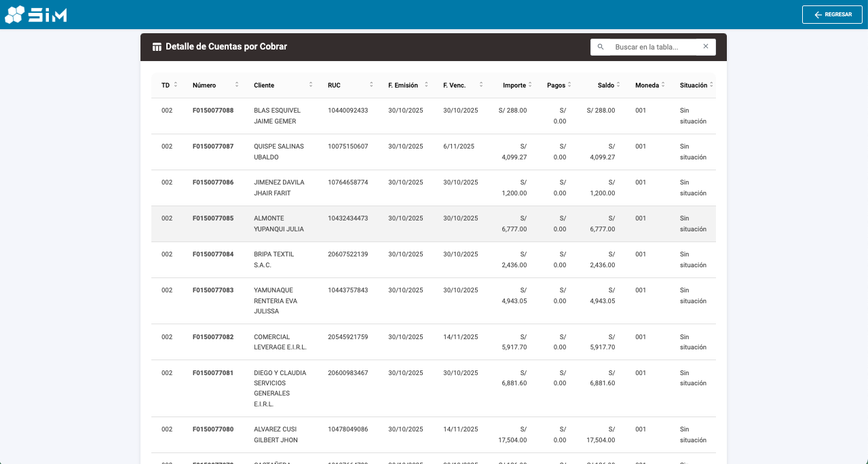Click client BRIPA TEXTIL S.A.C.
Screen dimensions: 868x464
pos(273,260)
